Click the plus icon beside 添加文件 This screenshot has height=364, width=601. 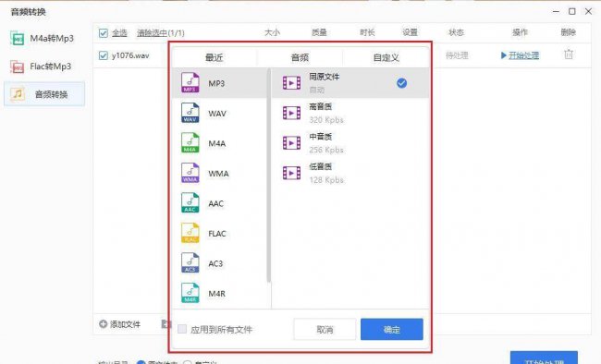pos(104,324)
